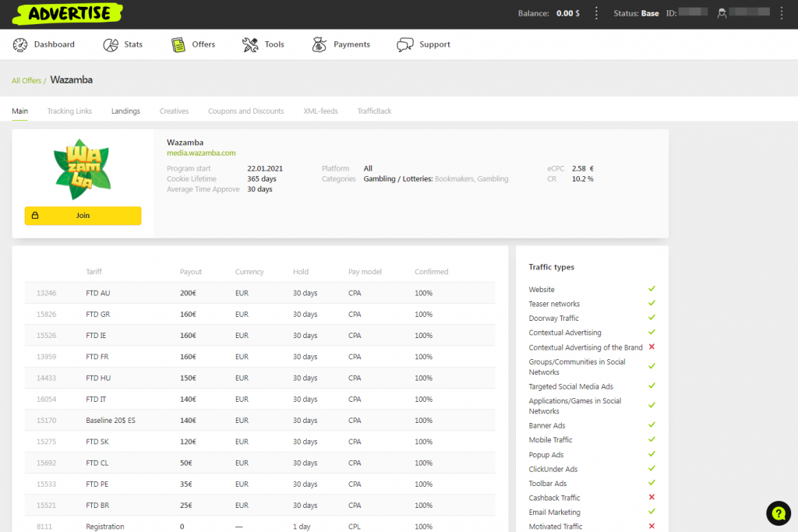
Task: Click the Mobile Traffic checkmark
Action: click(x=651, y=439)
